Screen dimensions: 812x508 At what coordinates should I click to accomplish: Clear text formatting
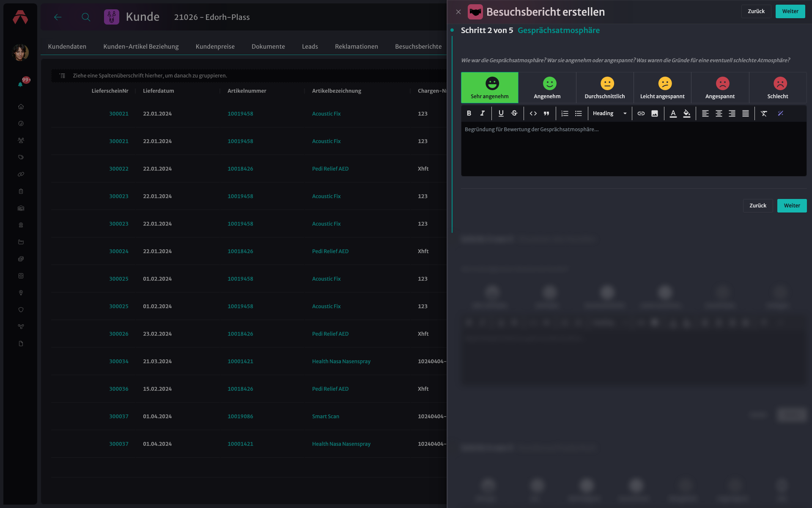pos(764,113)
